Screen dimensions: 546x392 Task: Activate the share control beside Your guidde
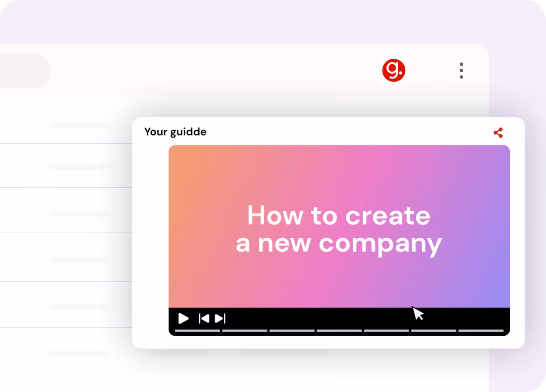[x=498, y=133]
